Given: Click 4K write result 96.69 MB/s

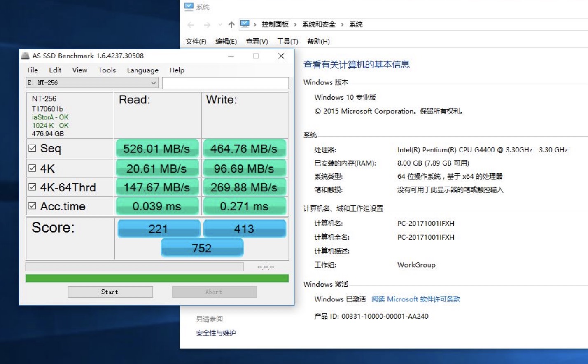Looking at the screenshot, I should tap(244, 168).
